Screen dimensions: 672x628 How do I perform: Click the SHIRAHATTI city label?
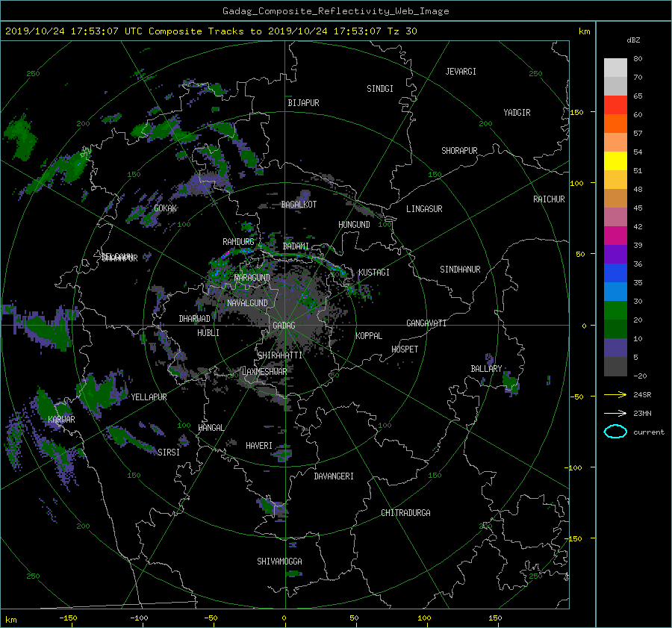(x=280, y=355)
